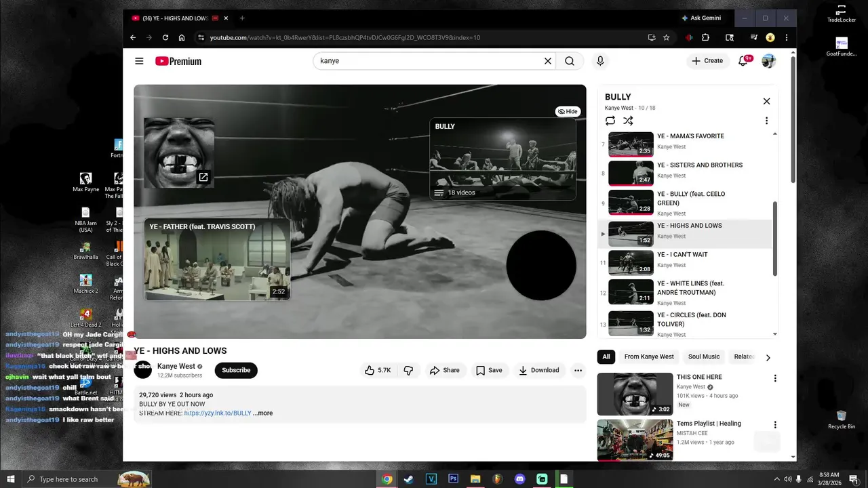The width and height of the screenshot is (868, 488).
Task: Open the Create menu
Action: [707, 61]
